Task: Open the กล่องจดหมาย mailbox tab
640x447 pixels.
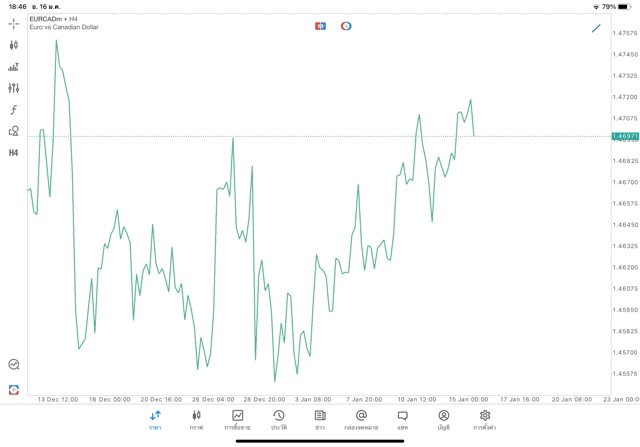Action: (361, 420)
